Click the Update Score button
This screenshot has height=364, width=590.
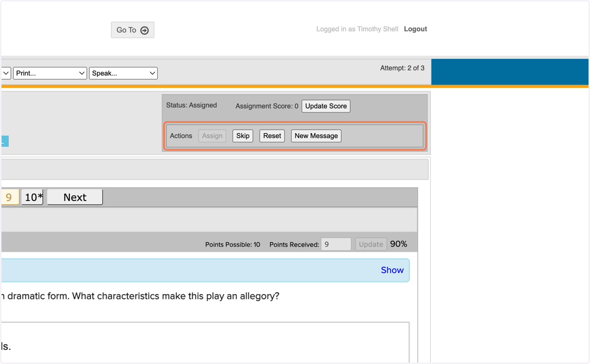pyautogui.click(x=326, y=106)
